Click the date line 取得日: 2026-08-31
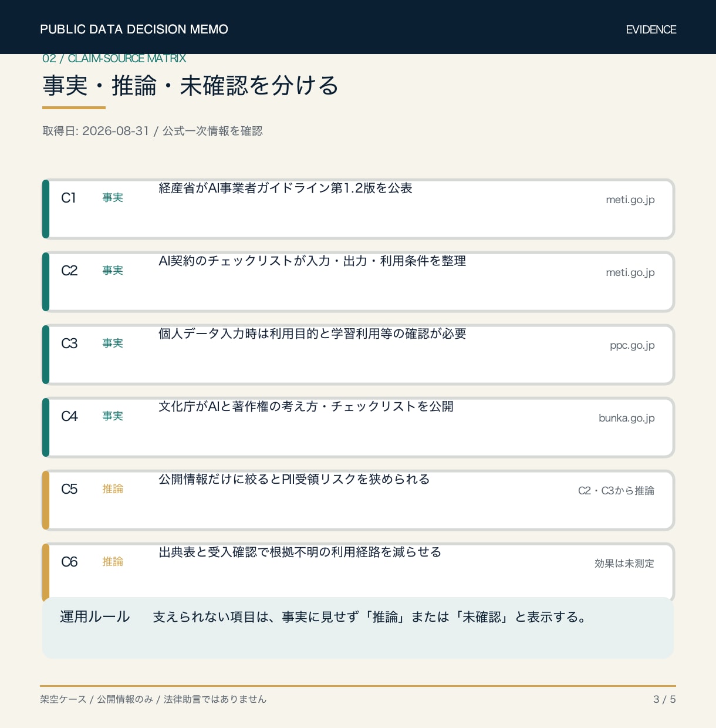716x728 pixels. pyautogui.click(x=152, y=131)
